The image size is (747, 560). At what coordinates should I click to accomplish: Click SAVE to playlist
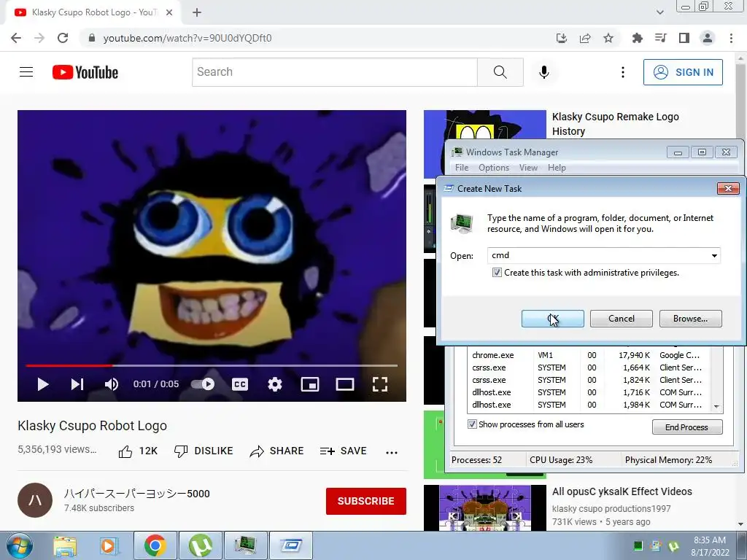click(x=343, y=451)
